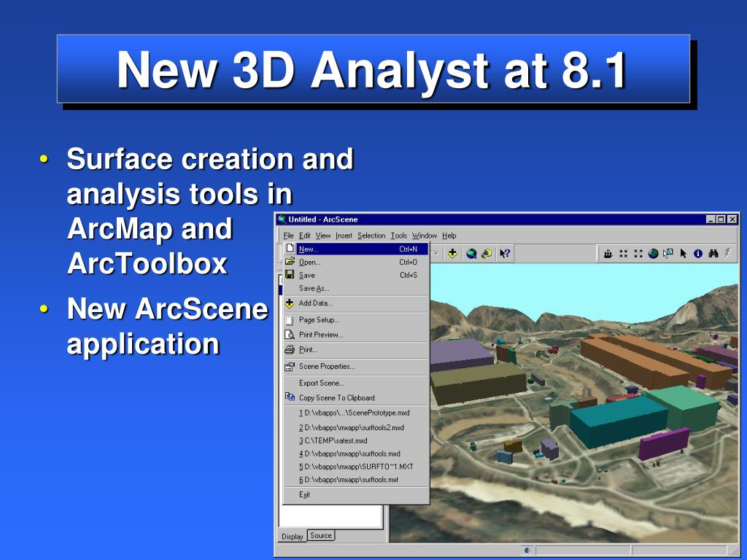Open the View menu

[322, 236]
